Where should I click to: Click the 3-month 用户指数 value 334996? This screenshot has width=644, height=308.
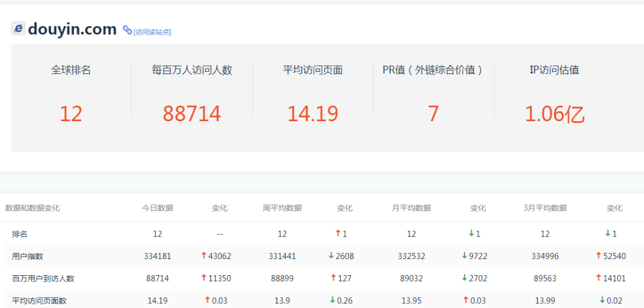pyautogui.click(x=545, y=256)
